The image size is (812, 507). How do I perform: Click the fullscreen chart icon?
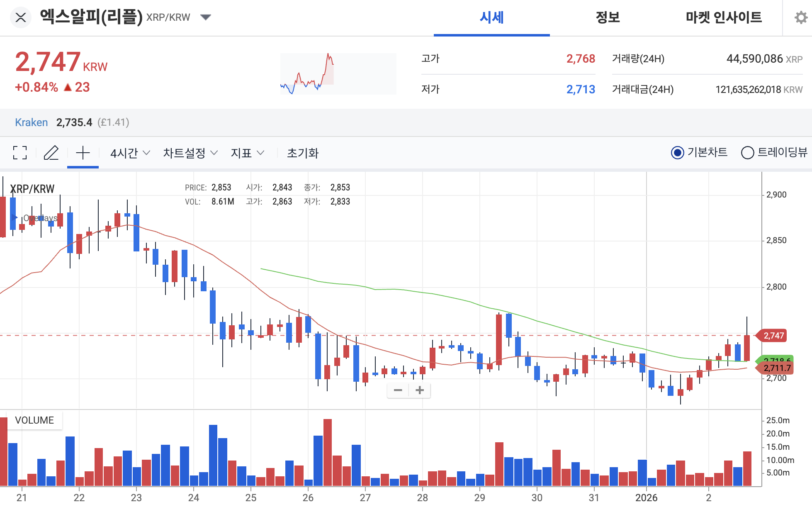19,153
